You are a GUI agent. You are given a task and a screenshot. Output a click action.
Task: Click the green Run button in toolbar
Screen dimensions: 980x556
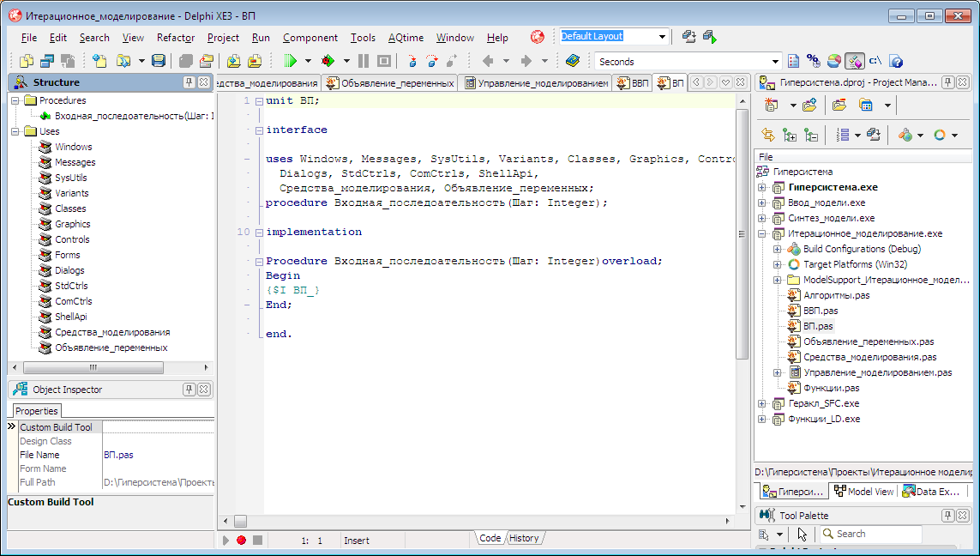coord(291,61)
